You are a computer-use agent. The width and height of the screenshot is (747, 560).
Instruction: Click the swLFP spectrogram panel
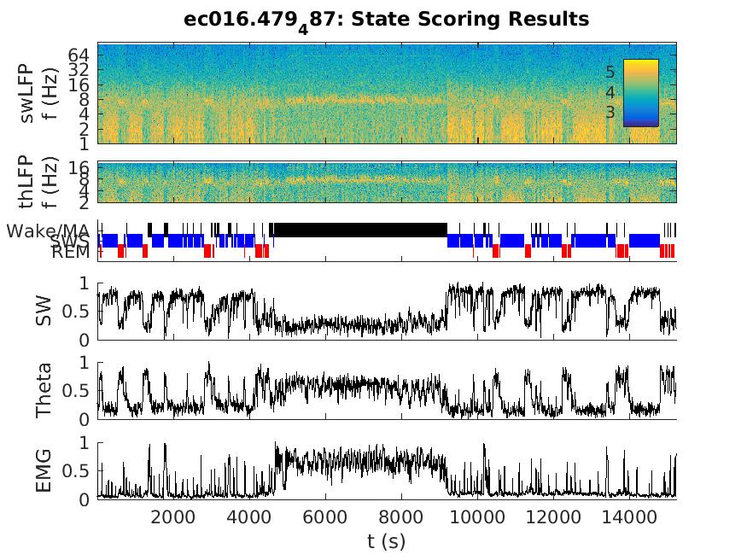tap(341, 94)
